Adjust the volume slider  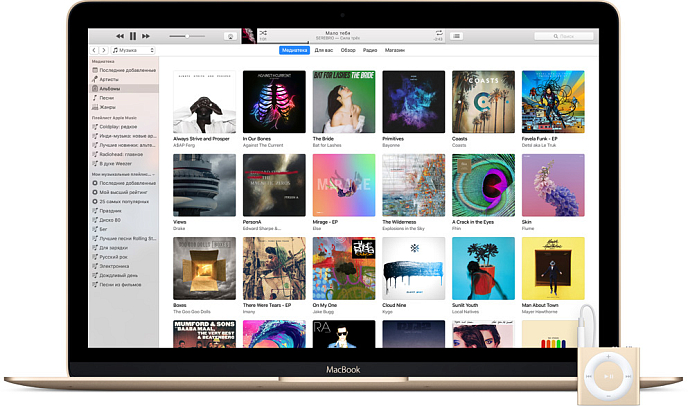[187, 36]
